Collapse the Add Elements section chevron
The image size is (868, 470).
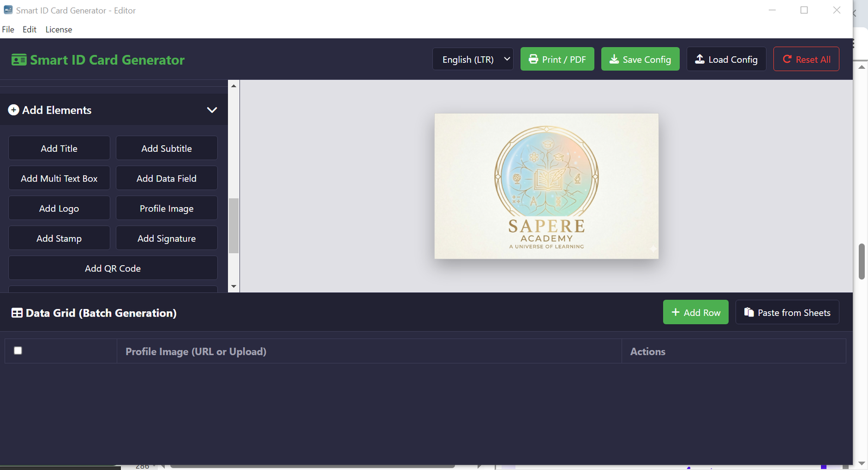coord(212,110)
